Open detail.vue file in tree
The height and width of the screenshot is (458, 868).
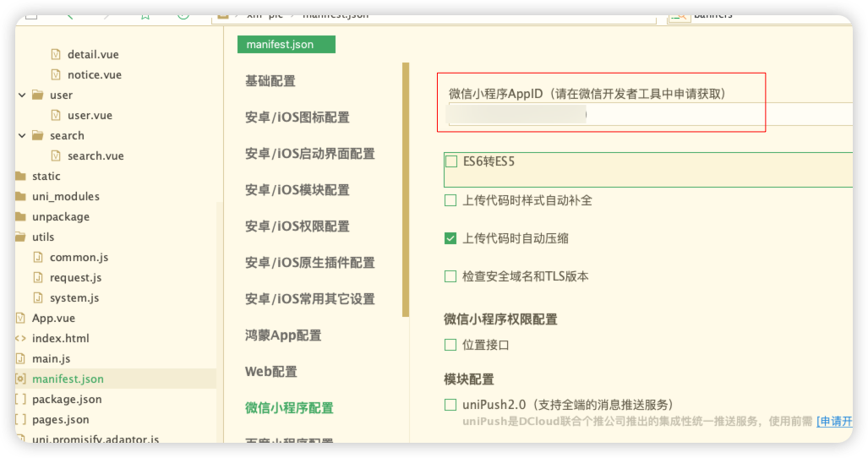pyautogui.click(x=93, y=54)
